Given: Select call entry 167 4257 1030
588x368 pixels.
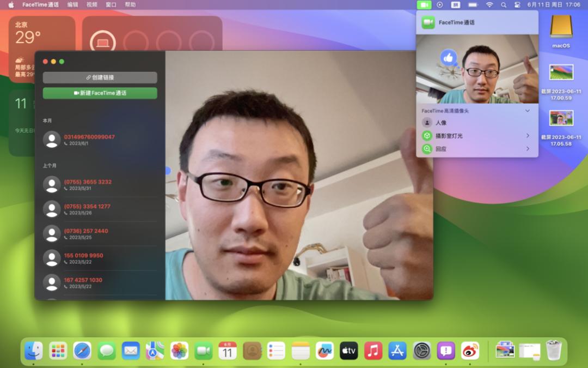Looking at the screenshot, I should 100,283.
